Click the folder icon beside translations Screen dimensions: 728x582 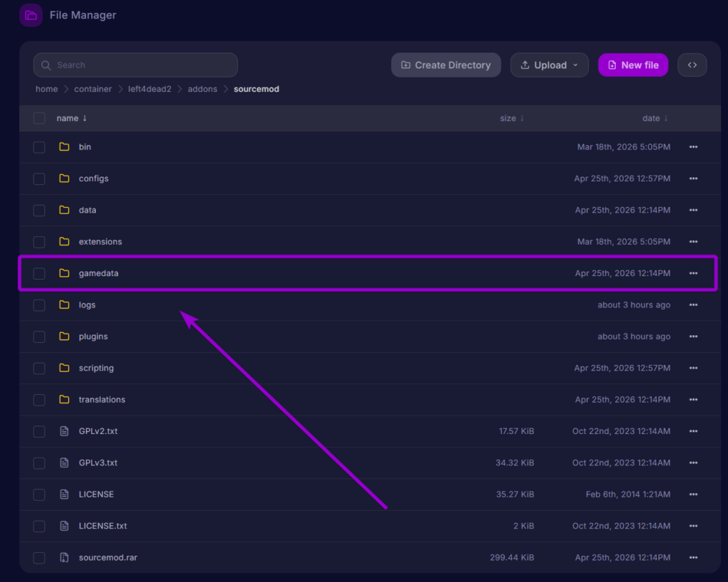(64, 399)
